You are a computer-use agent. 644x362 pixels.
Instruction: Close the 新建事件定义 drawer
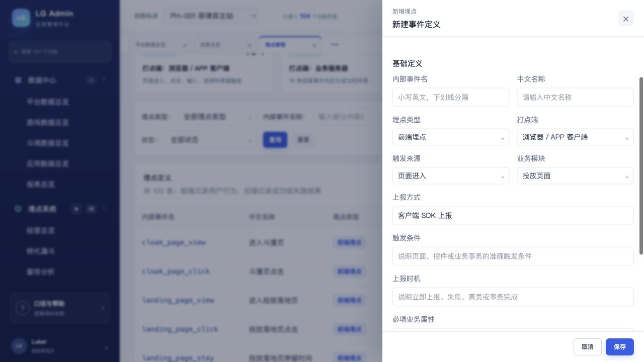626,19
